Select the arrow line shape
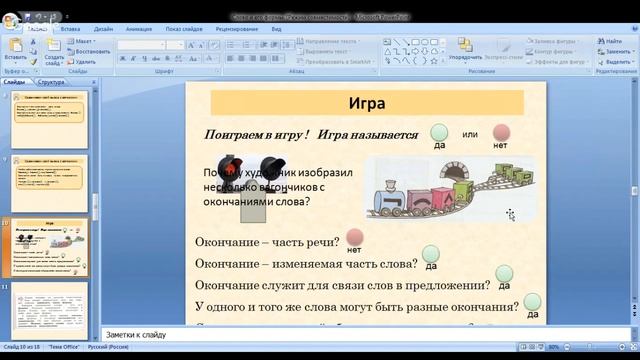 click(406, 42)
